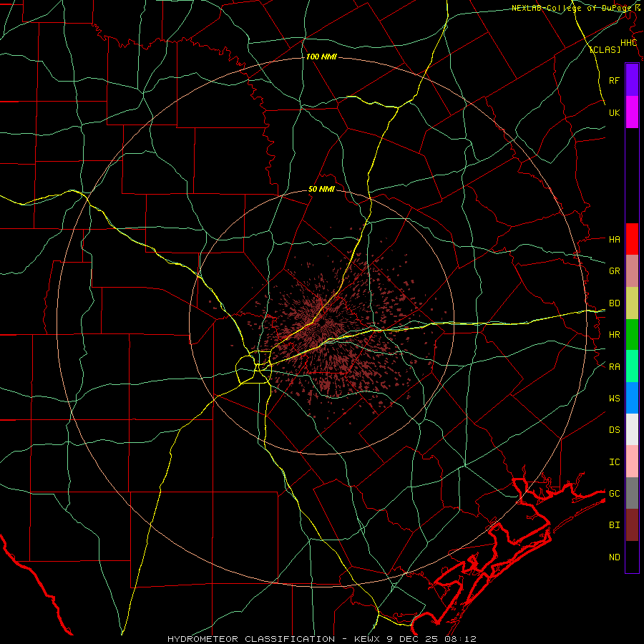Image resolution: width=644 pixels, height=644 pixels.
Task: Click the RF legend label
Action: [x=614, y=80]
